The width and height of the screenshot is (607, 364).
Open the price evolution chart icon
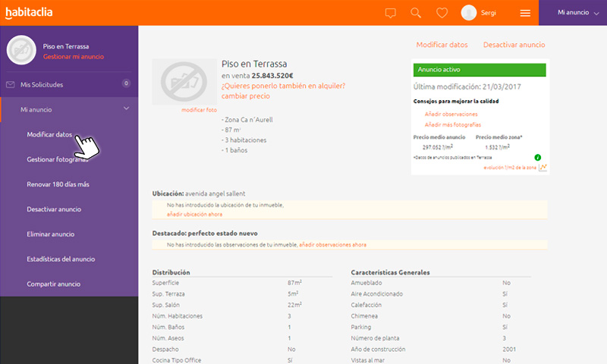tap(543, 167)
